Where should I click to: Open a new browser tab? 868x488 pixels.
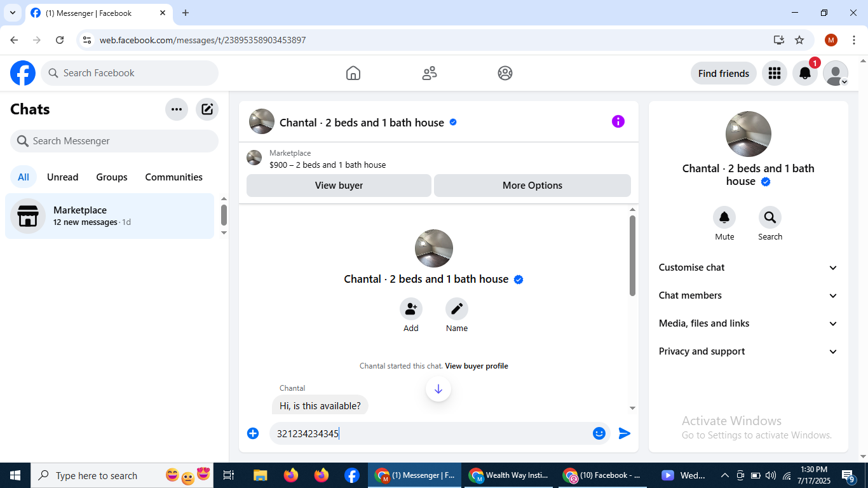(x=186, y=13)
